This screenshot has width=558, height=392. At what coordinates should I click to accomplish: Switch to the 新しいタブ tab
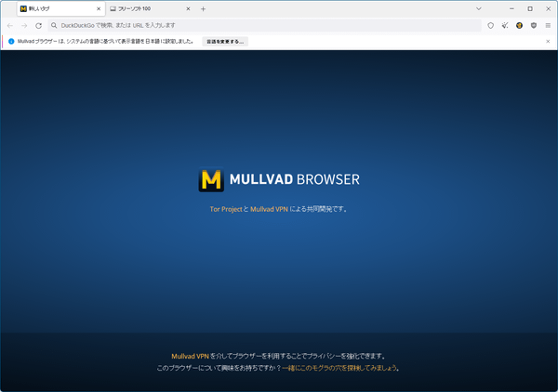coord(60,9)
